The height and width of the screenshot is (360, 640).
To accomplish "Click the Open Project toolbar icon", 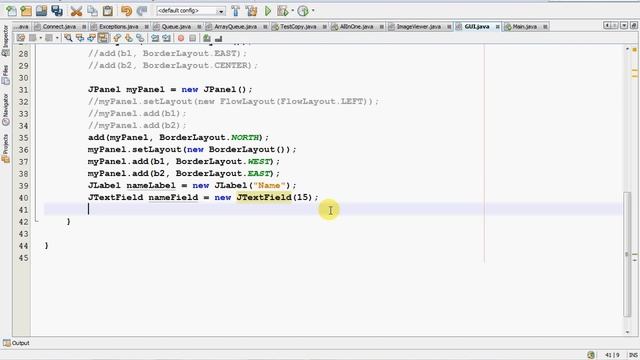I will click(41, 11).
